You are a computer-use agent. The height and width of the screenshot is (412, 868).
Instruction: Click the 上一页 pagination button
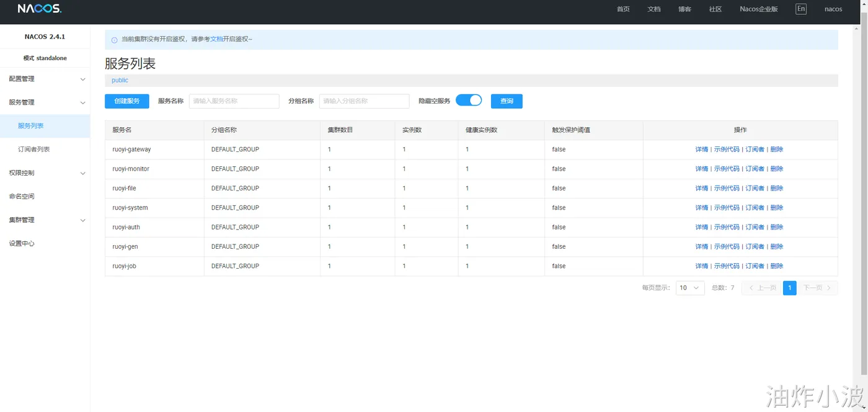pos(761,288)
